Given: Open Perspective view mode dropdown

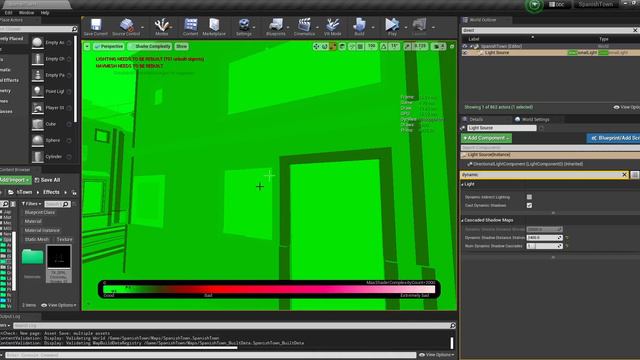Looking at the screenshot, I should (109, 47).
